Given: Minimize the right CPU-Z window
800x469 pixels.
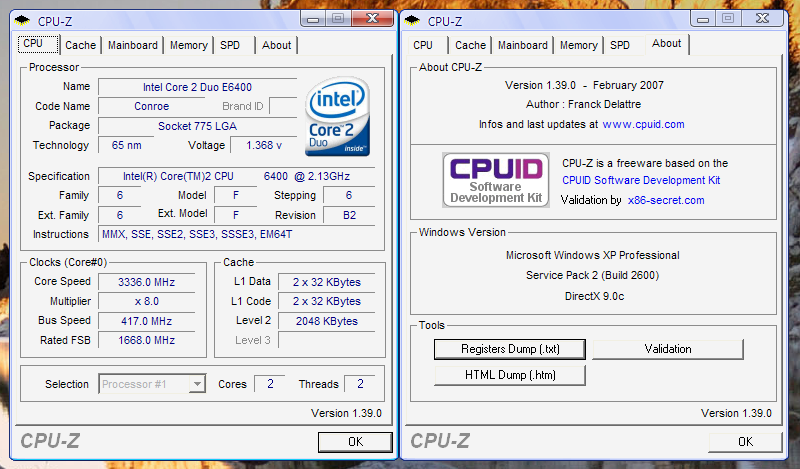Looking at the screenshot, I should 703,19.
